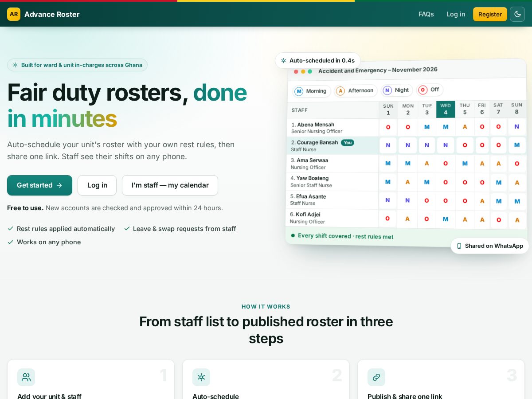Click the Night N legend icon
The image size is (532, 399).
pos(387,90)
